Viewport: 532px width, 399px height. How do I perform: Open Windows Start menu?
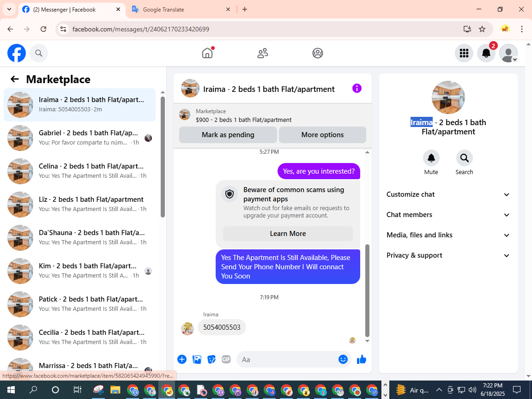point(11,389)
